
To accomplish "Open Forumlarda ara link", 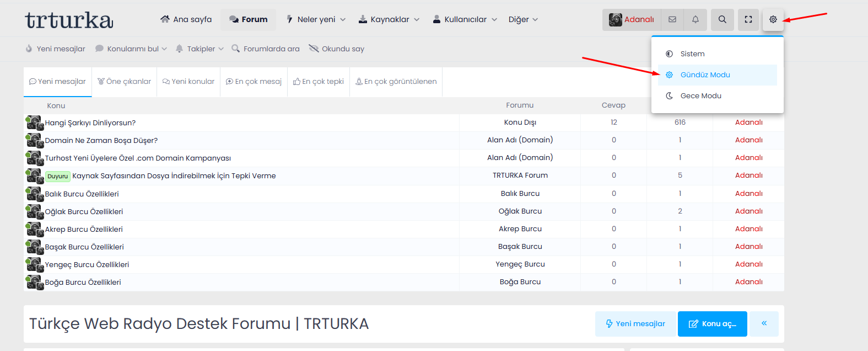I will point(266,49).
